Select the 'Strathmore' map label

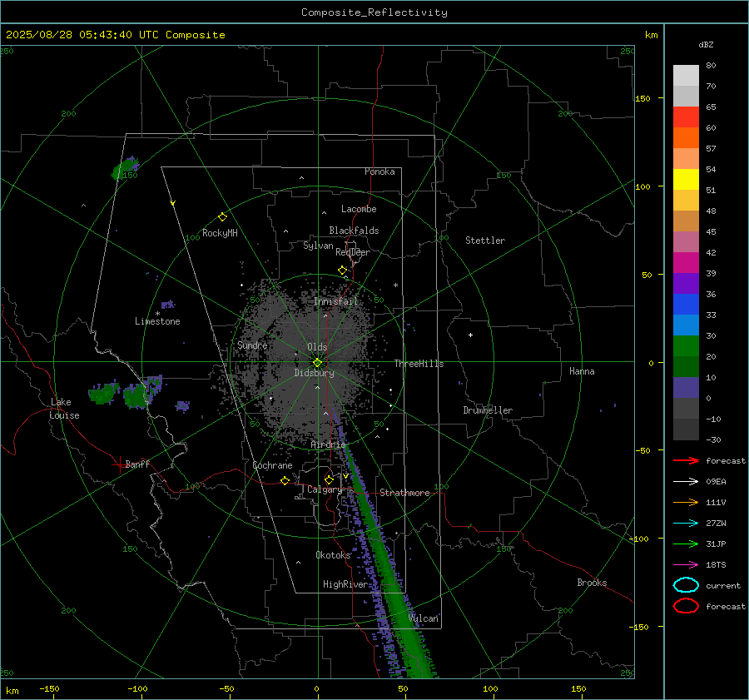tap(404, 493)
